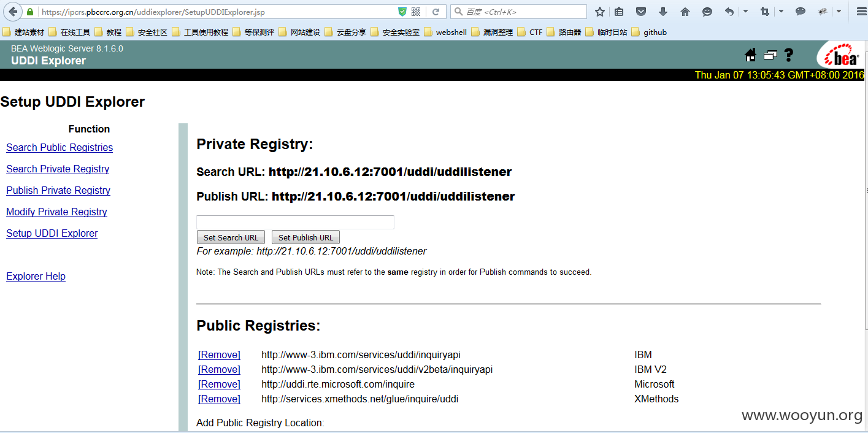Open the 路由器 bookmark folder
The height and width of the screenshot is (433, 868).
[564, 32]
